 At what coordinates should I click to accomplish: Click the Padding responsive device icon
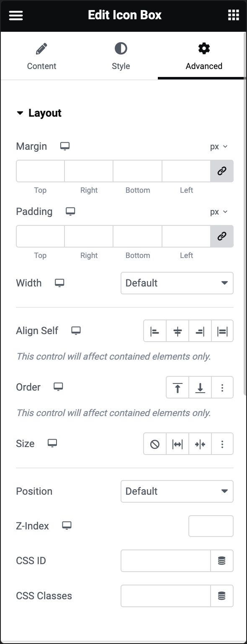point(70,212)
